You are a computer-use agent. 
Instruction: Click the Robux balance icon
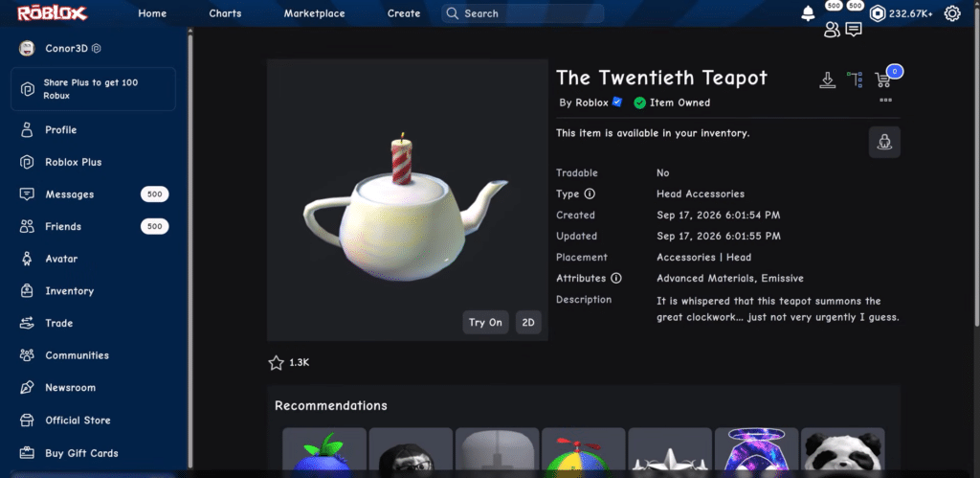[x=878, y=13]
